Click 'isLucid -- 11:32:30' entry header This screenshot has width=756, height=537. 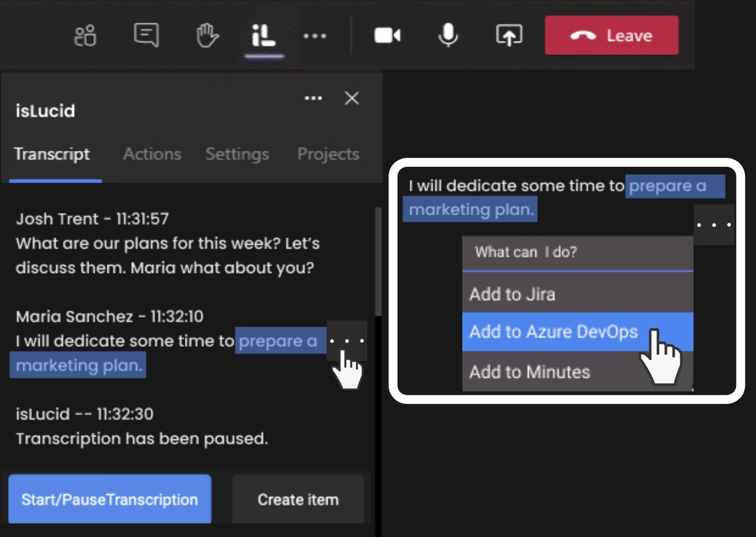coord(84,414)
